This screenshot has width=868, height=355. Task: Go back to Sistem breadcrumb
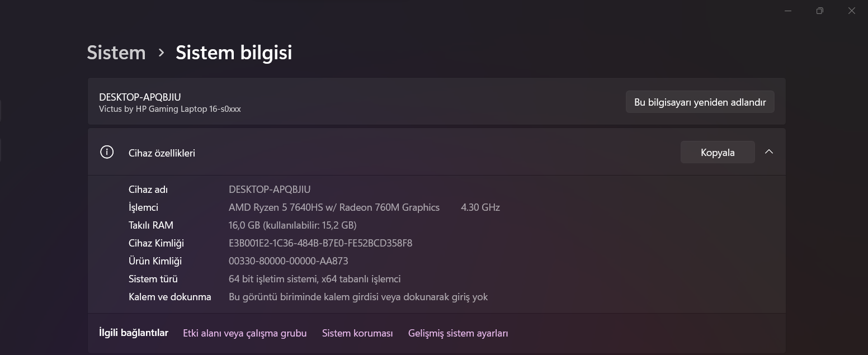tap(116, 53)
